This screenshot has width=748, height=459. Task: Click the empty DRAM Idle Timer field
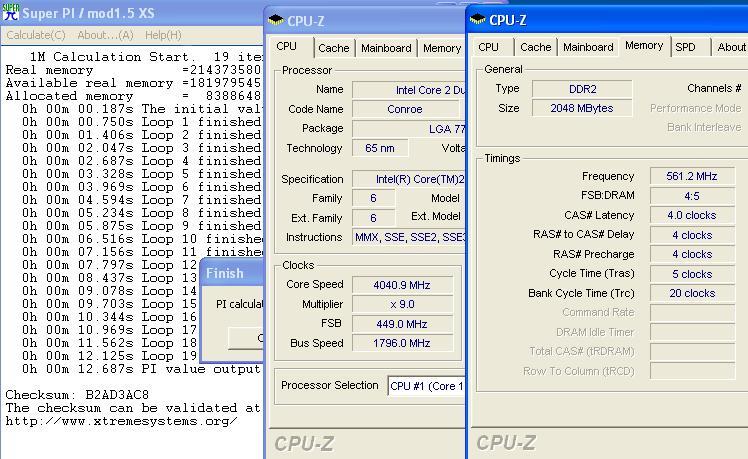692,332
